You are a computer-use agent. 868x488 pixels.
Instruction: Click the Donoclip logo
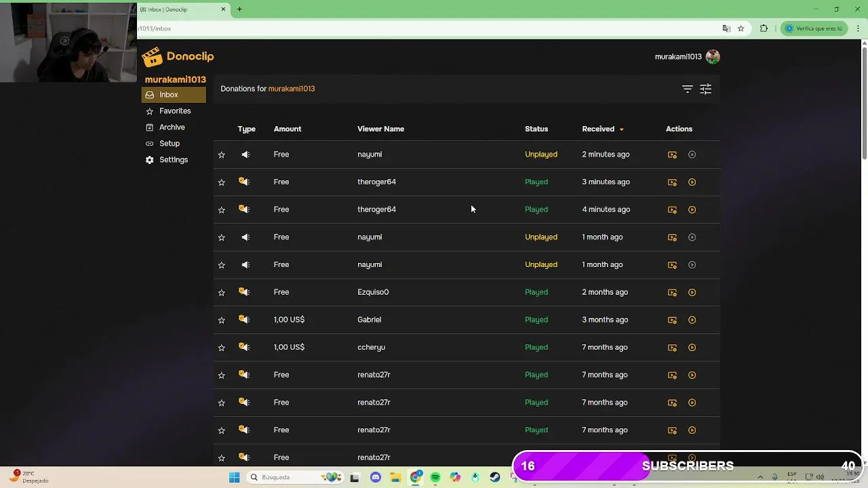(x=178, y=57)
